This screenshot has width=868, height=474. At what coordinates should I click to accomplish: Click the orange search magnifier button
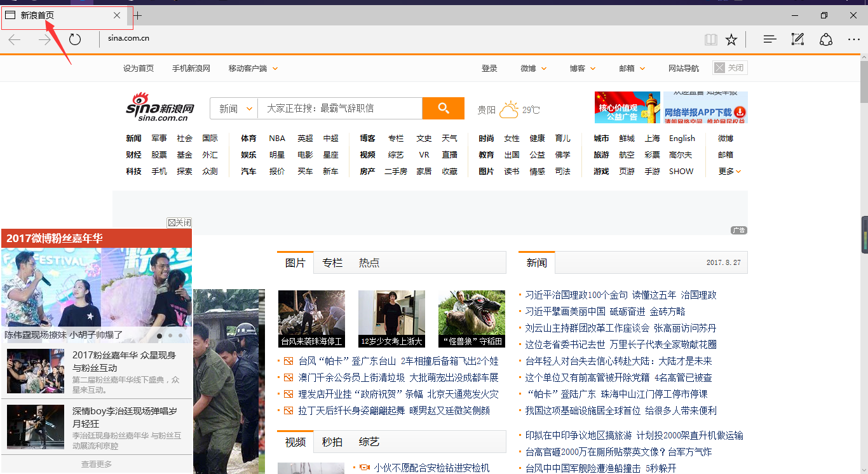point(444,108)
